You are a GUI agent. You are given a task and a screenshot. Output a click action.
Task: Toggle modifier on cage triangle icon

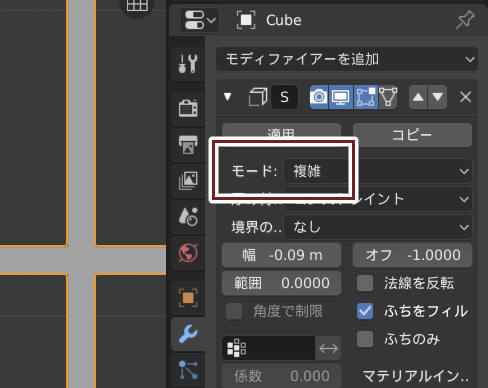click(388, 97)
